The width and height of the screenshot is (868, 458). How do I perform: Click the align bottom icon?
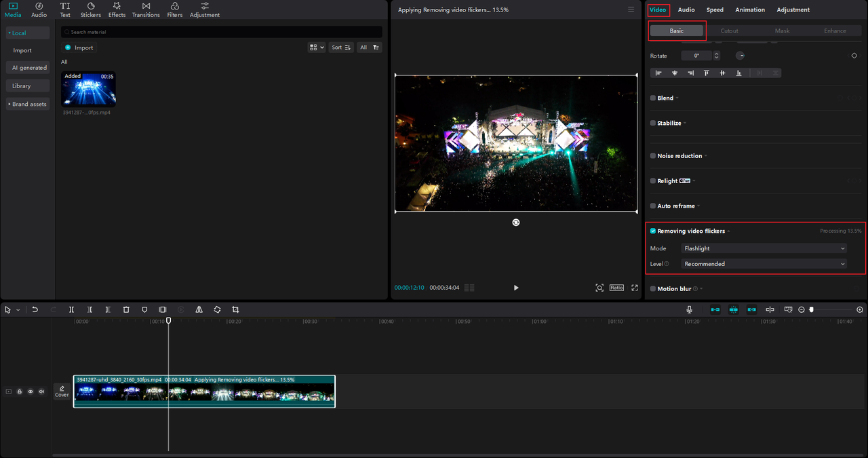(738, 73)
